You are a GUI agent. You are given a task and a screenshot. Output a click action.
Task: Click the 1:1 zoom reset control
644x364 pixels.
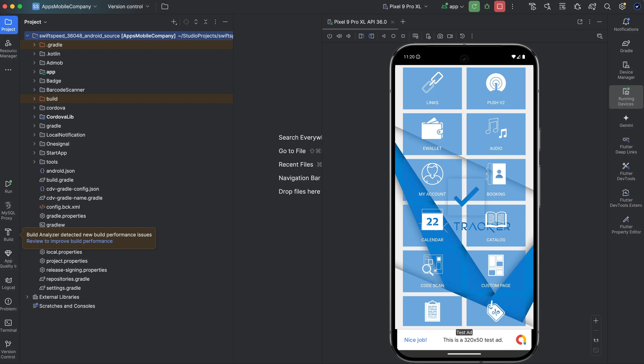click(x=596, y=340)
